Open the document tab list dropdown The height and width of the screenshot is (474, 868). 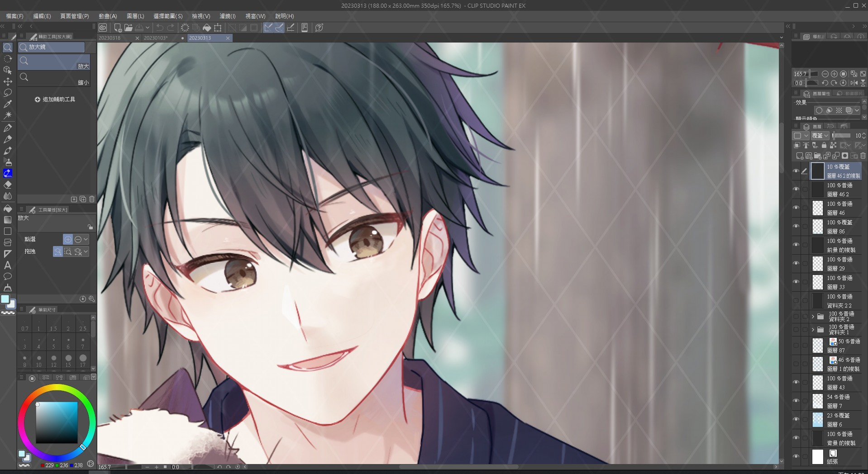point(782,38)
